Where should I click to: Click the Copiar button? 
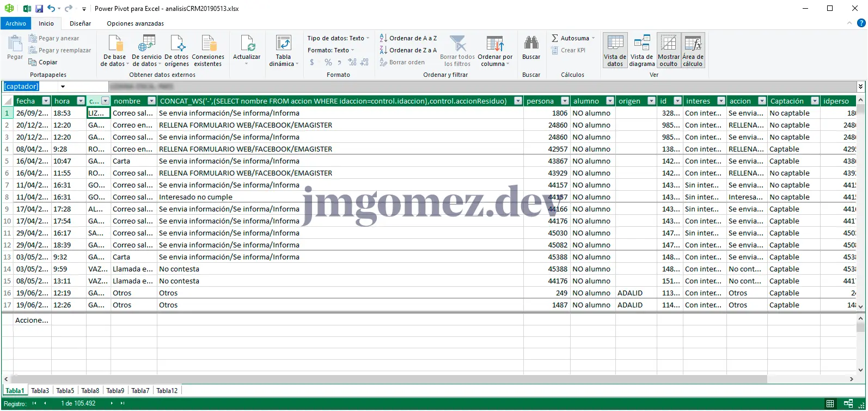(x=43, y=62)
